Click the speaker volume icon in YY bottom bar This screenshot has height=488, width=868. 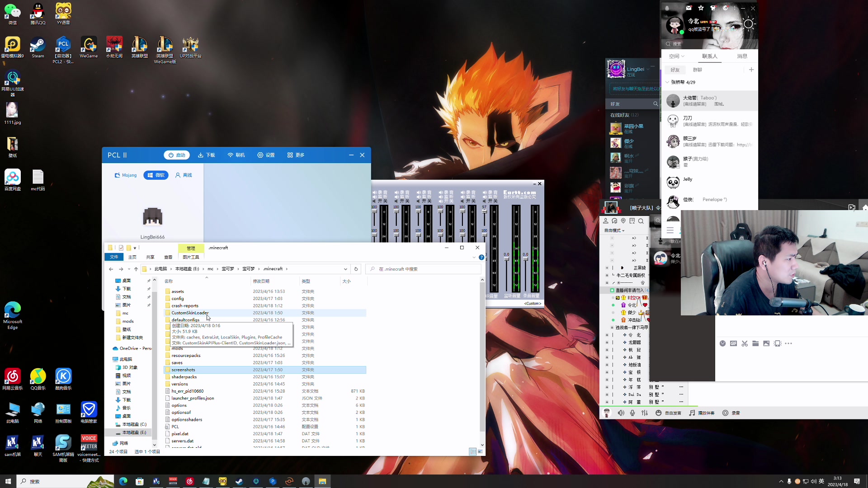pyautogui.click(x=621, y=413)
